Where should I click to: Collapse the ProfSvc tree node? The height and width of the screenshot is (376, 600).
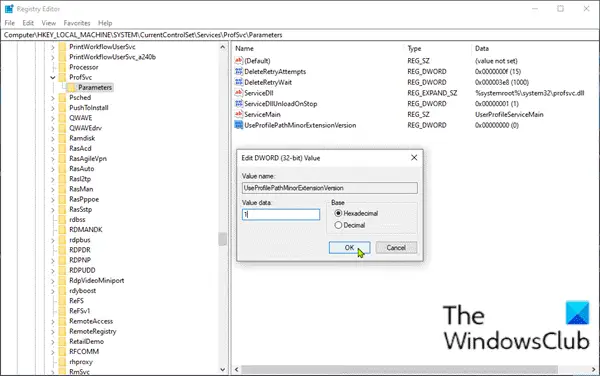tap(52, 77)
